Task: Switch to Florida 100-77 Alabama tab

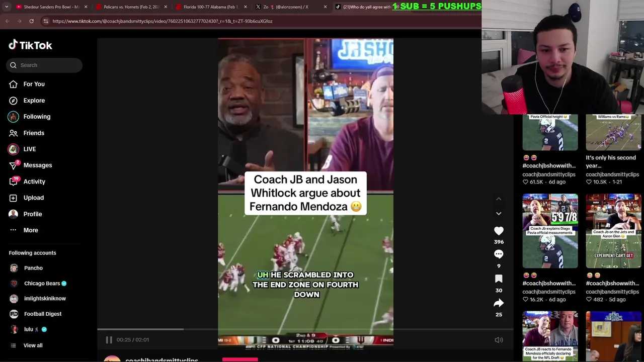Action: point(210,7)
